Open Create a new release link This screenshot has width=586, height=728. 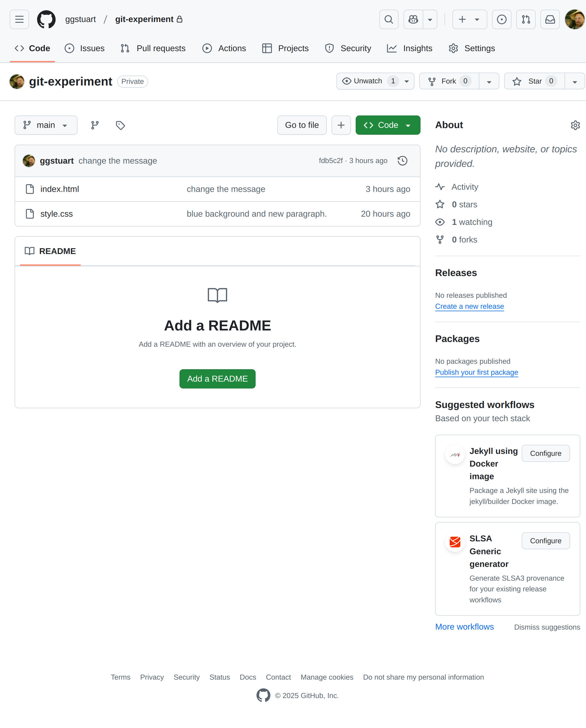point(469,306)
